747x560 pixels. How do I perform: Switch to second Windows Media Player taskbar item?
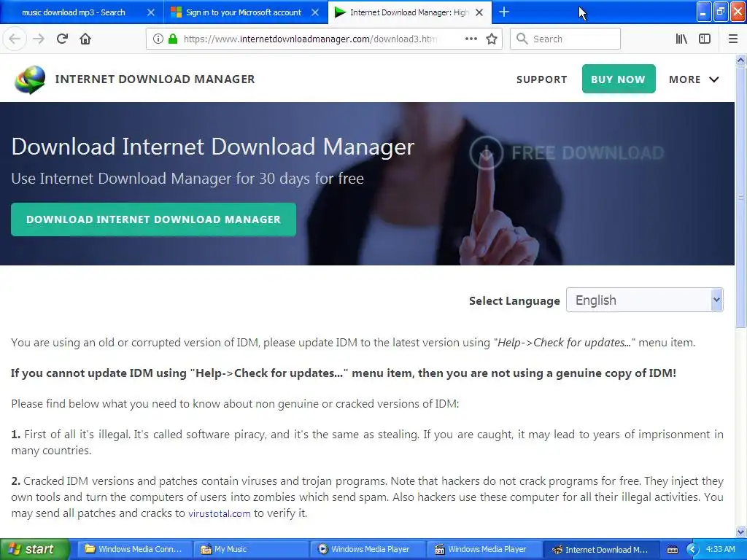coord(484,549)
